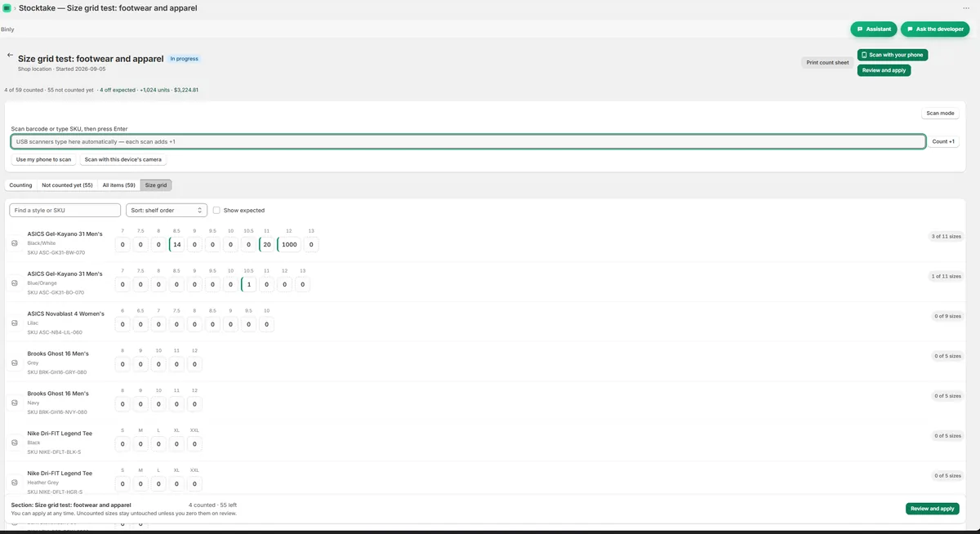Click the product image icon for Brooks Ghost Navy

point(15,403)
